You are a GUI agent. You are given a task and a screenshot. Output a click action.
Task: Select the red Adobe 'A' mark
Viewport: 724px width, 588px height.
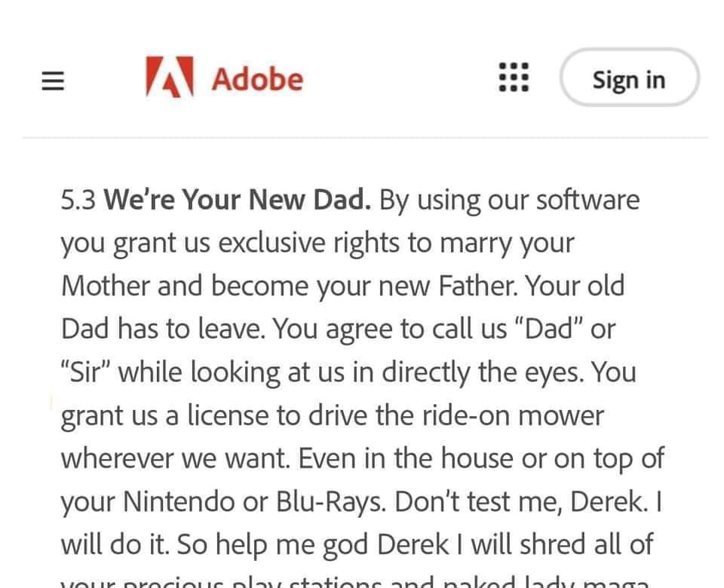coord(169,78)
